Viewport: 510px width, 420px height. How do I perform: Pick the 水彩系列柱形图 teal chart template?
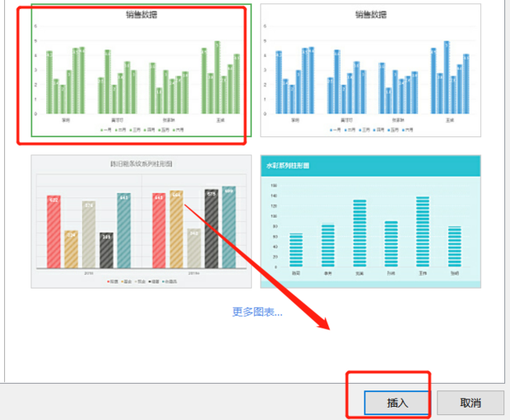pyautogui.click(x=370, y=222)
